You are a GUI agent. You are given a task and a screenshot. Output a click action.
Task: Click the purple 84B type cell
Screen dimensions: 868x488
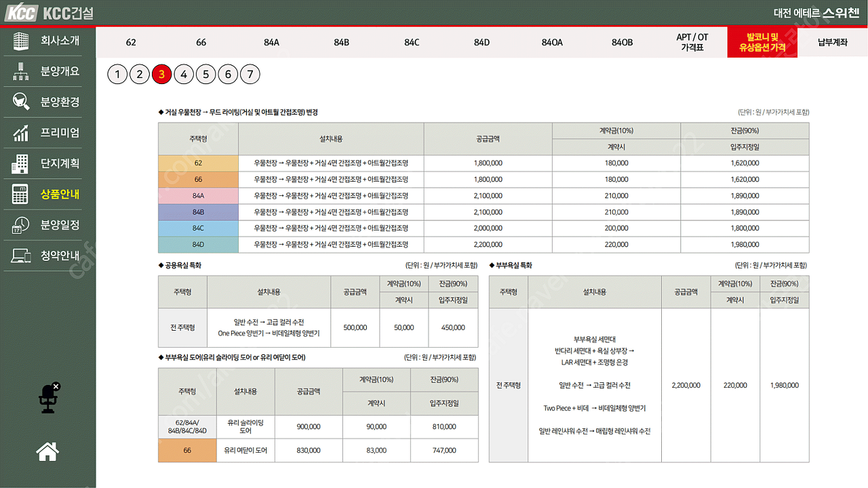[x=198, y=212]
